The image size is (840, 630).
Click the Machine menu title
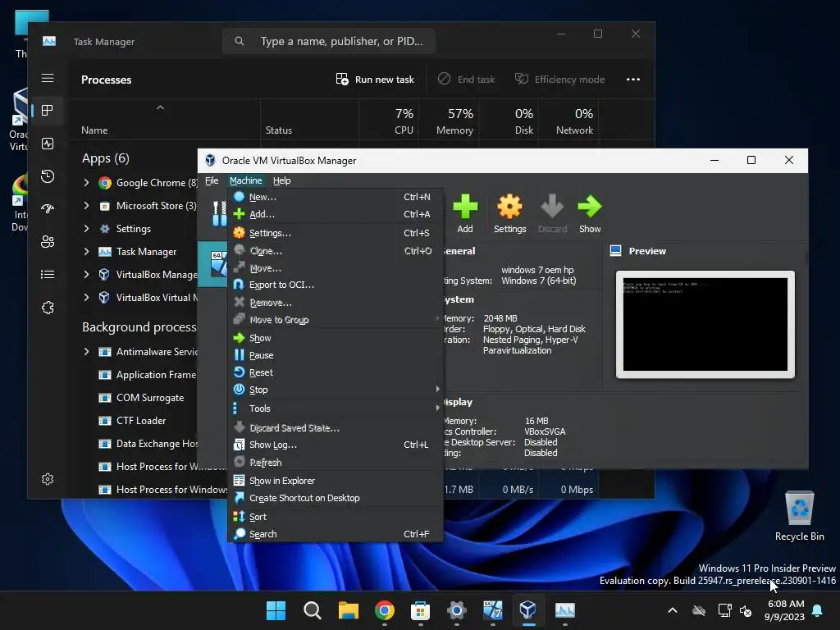coord(246,180)
